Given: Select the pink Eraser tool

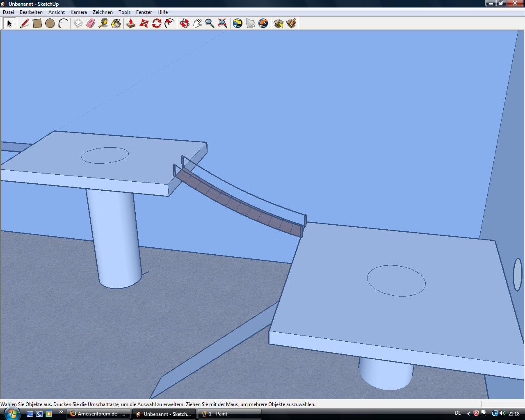Looking at the screenshot, I should pyautogui.click(x=91, y=23).
